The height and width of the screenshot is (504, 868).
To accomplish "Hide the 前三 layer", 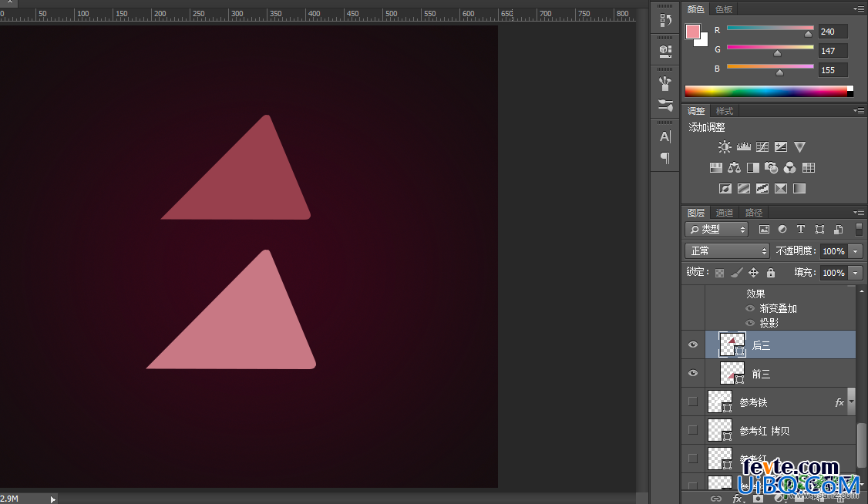I will pyautogui.click(x=693, y=373).
